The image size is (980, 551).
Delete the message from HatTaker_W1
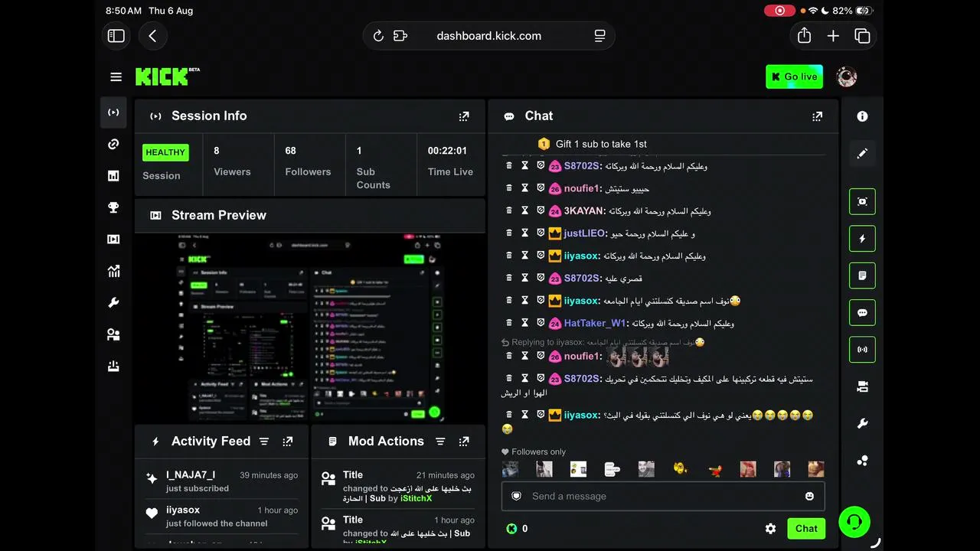click(x=509, y=323)
